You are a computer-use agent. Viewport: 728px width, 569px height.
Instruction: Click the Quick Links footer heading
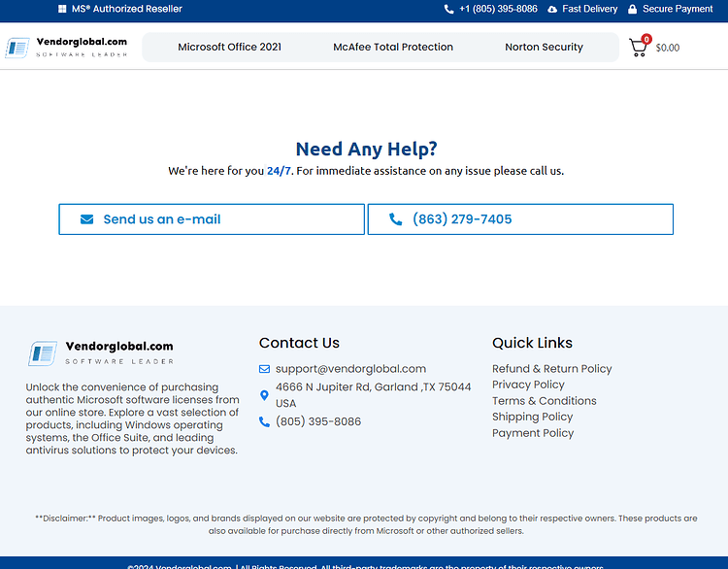[532, 343]
